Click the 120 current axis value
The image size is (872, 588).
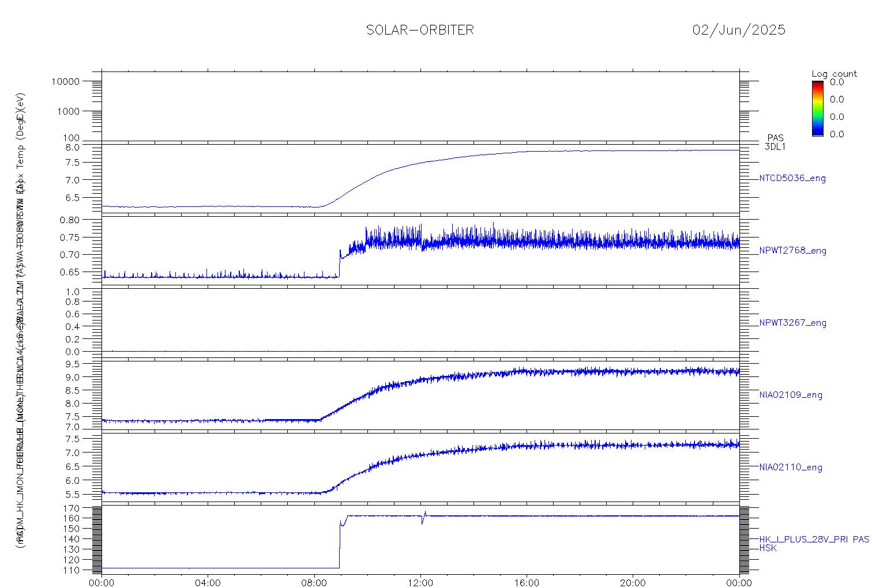[x=73, y=560]
